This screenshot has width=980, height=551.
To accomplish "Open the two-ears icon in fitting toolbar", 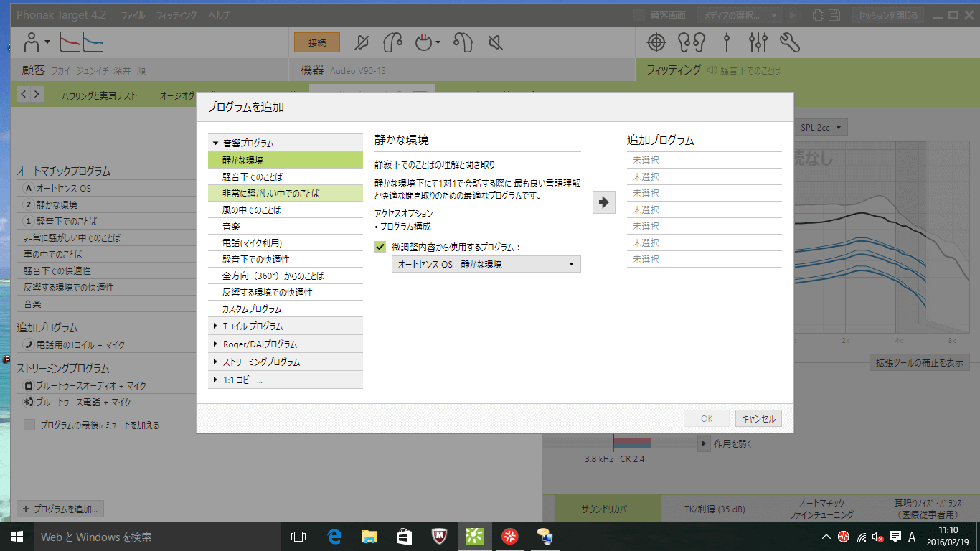I will coord(692,43).
